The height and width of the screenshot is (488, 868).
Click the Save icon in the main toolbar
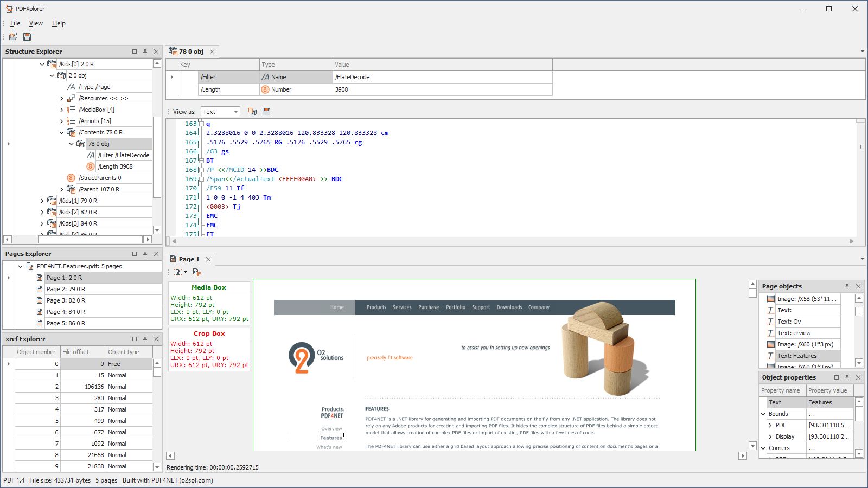click(27, 36)
